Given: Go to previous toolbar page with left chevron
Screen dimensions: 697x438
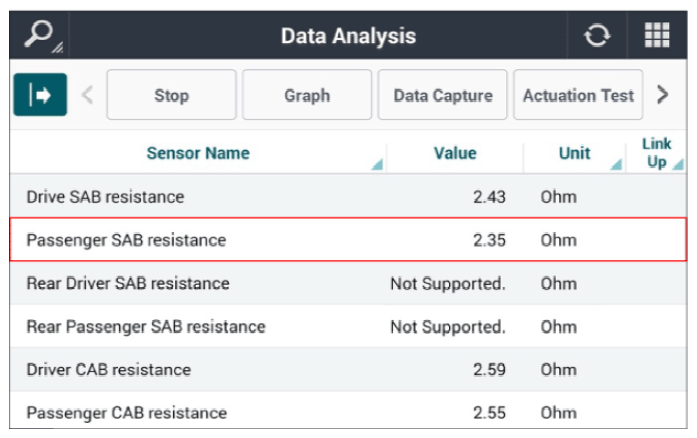Looking at the screenshot, I should tap(88, 95).
